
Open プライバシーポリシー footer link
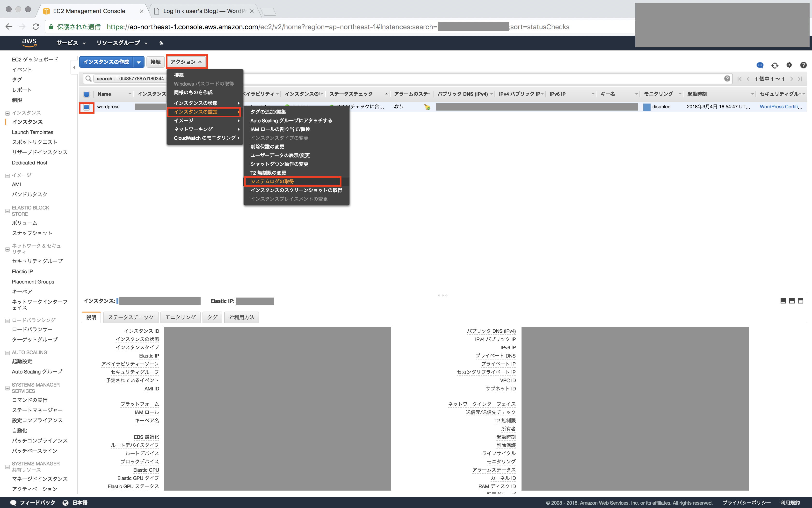tap(747, 503)
